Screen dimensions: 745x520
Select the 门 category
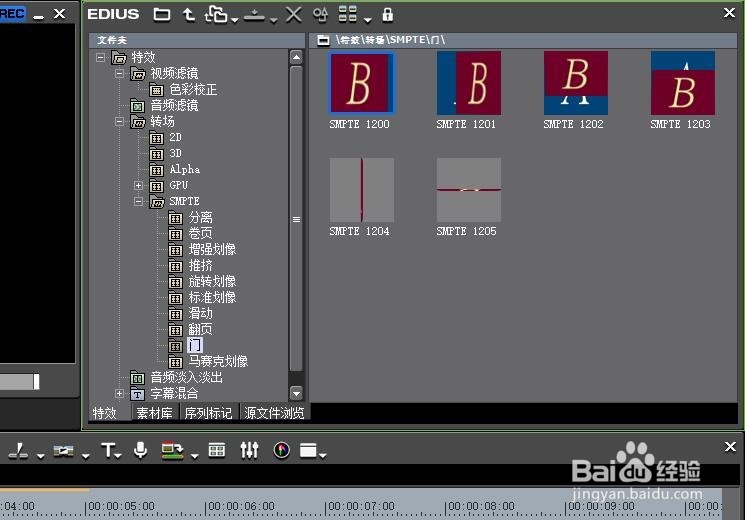click(x=195, y=345)
